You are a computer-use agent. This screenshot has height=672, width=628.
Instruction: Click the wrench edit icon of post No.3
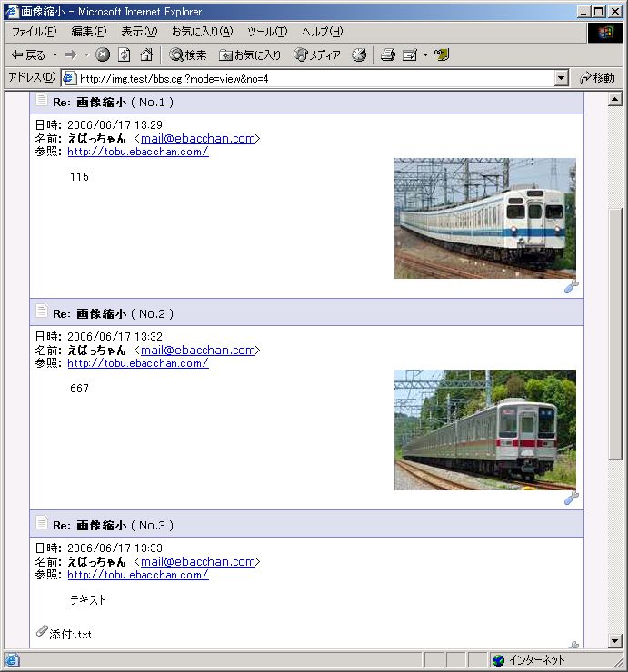pos(574,645)
